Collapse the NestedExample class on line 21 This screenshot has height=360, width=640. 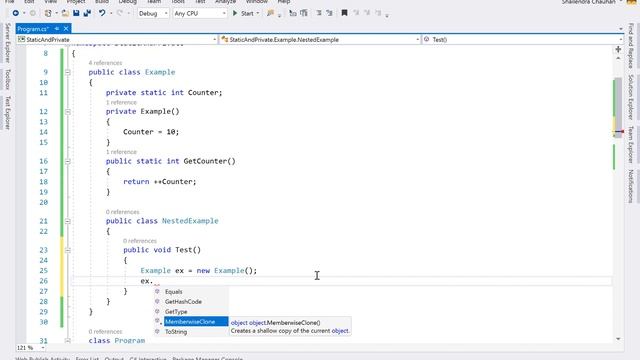pos(68,221)
